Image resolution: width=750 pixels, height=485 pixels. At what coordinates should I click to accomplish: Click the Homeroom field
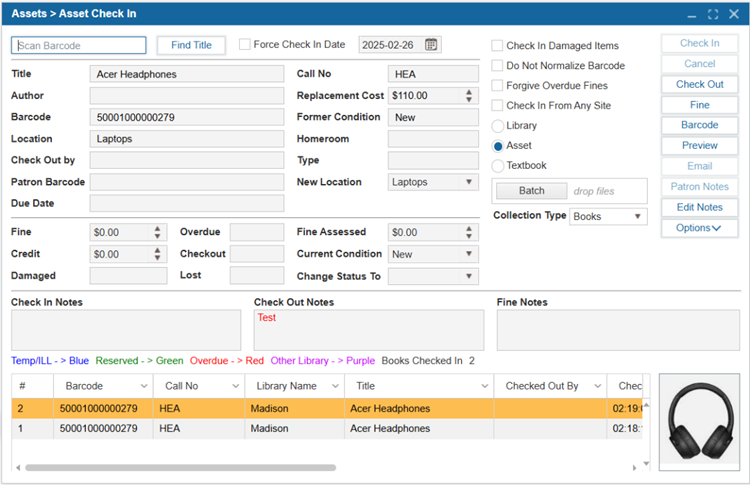pos(433,139)
